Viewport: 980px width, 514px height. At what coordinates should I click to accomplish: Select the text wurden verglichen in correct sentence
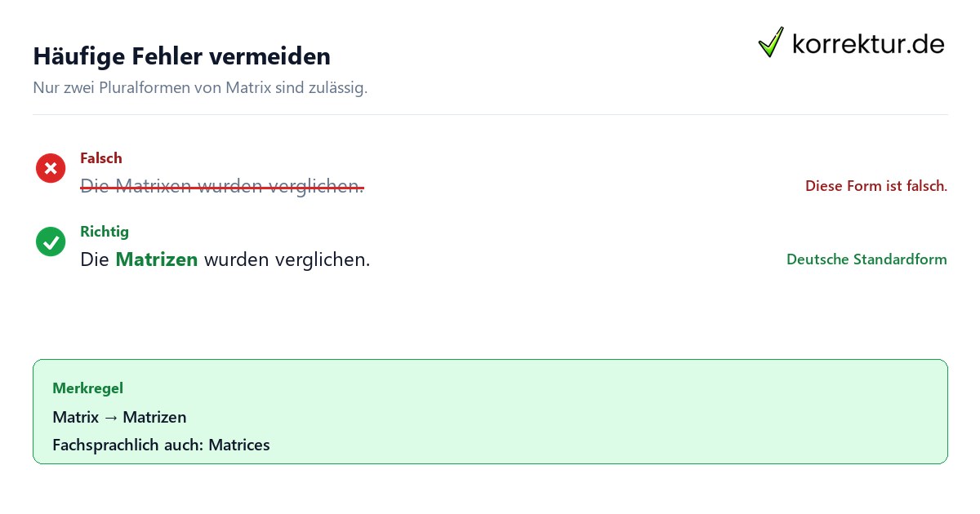point(287,260)
